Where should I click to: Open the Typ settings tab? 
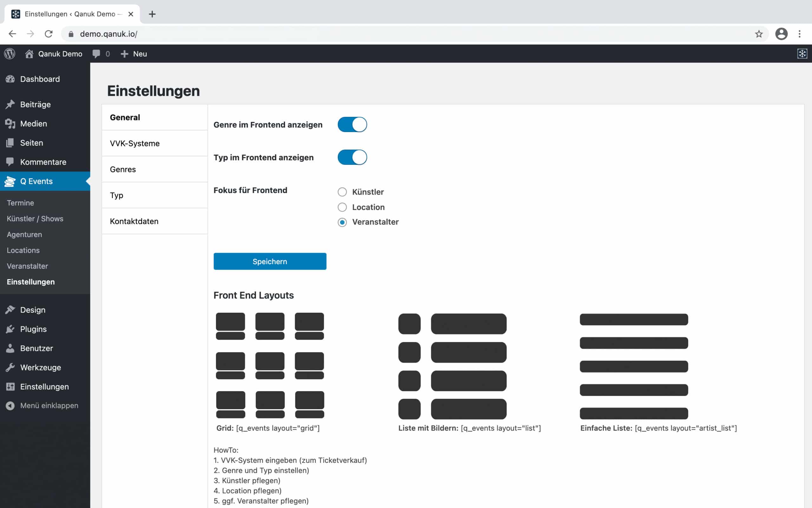(x=155, y=195)
